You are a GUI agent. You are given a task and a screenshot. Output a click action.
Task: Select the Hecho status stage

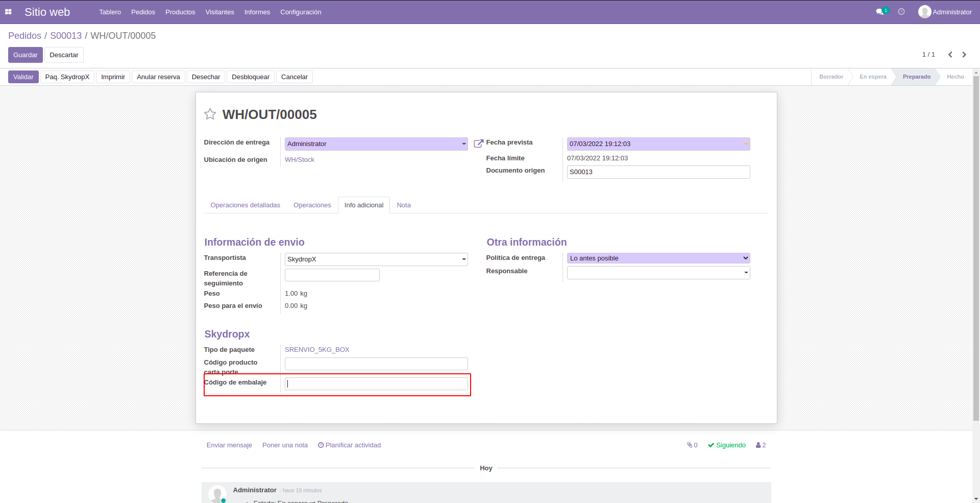[955, 77]
